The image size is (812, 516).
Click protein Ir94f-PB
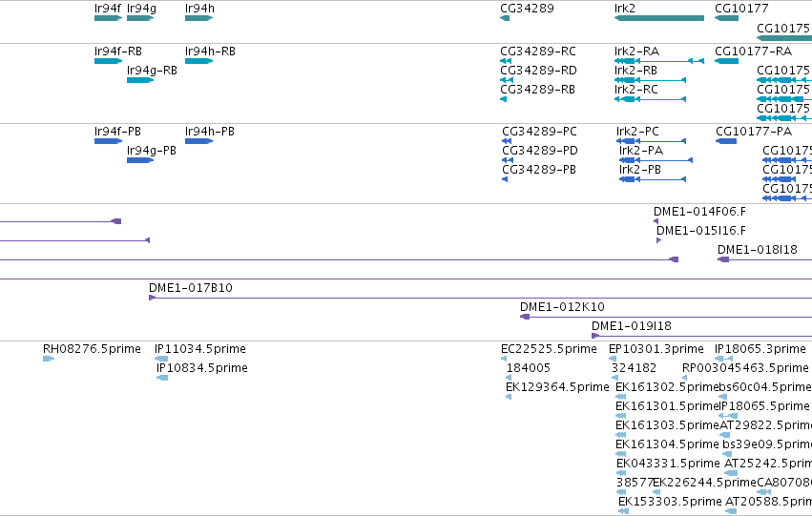pos(108,141)
